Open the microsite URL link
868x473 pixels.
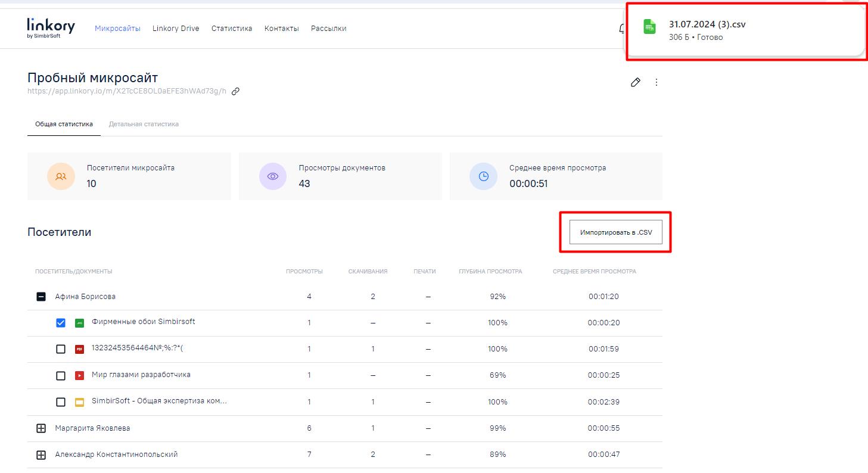click(x=127, y=91)
